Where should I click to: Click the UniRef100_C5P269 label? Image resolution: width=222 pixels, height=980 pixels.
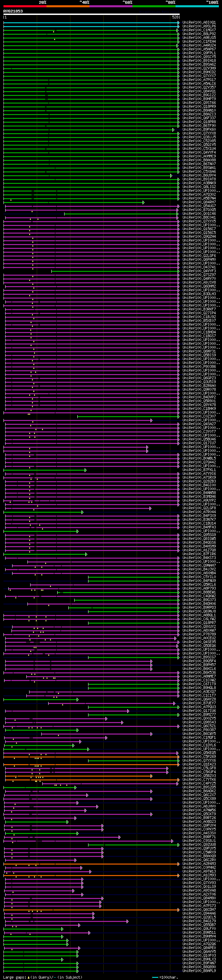(199, 757)
